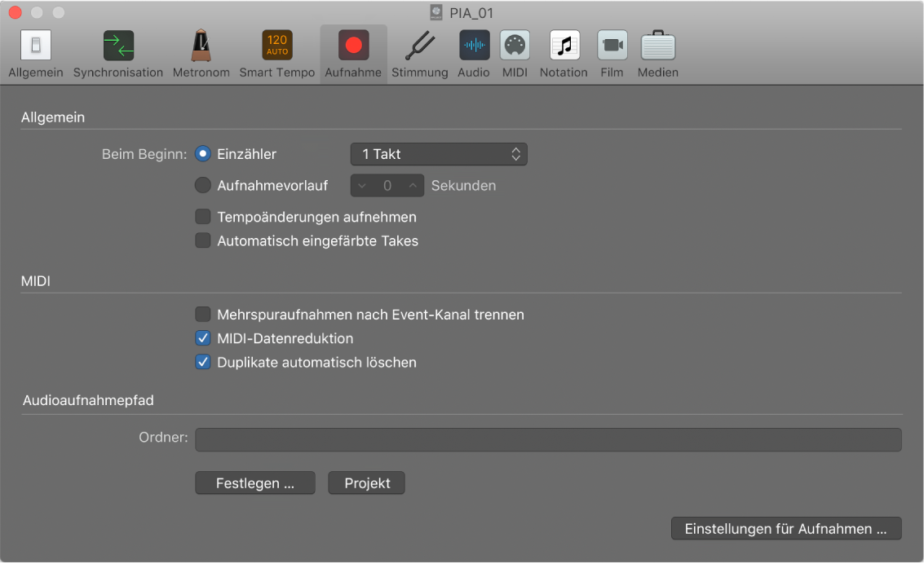This screenshot has width=924, height=564.
Task: Enable Tempoänderungen aufnehmen checkbox
Action: (203, 217)
